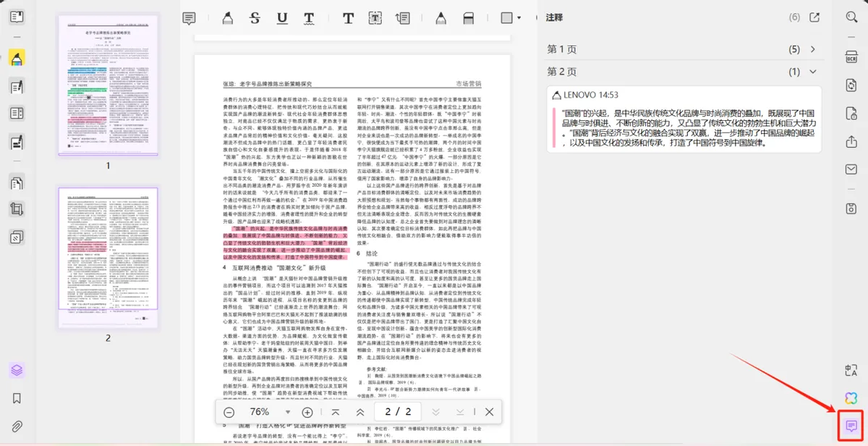
Task: Jump to the first page
Action: 335,412
